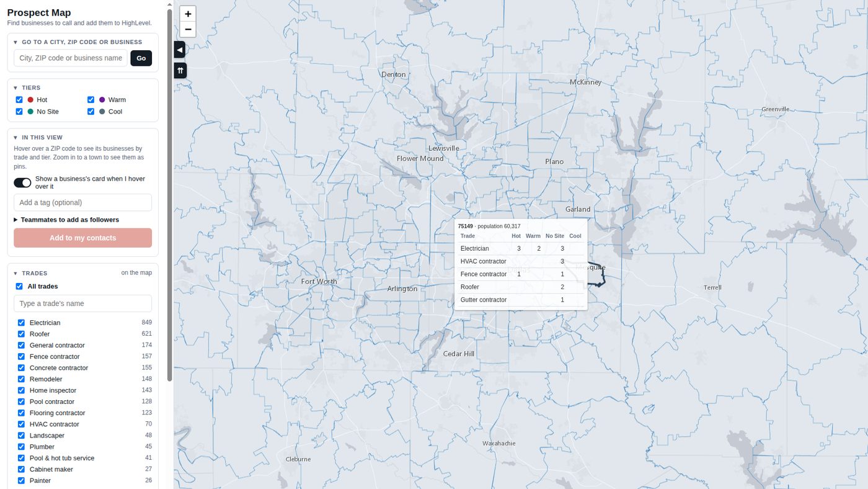Click the Flower Mound map label

pos(420,158)
